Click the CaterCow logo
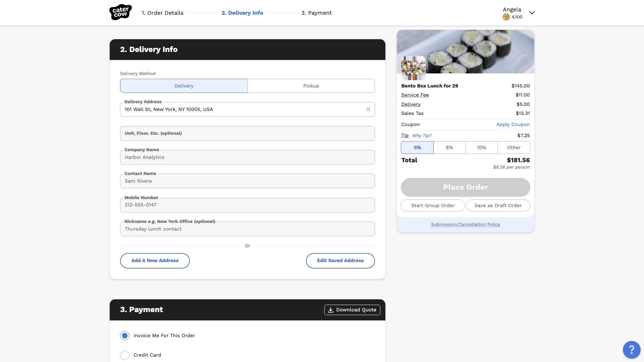This screenshot has height=362, width=644. 120,12
